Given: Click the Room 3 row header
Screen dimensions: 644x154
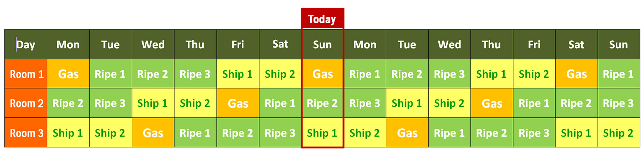Looking at the screenshot, I should (26, 133).
